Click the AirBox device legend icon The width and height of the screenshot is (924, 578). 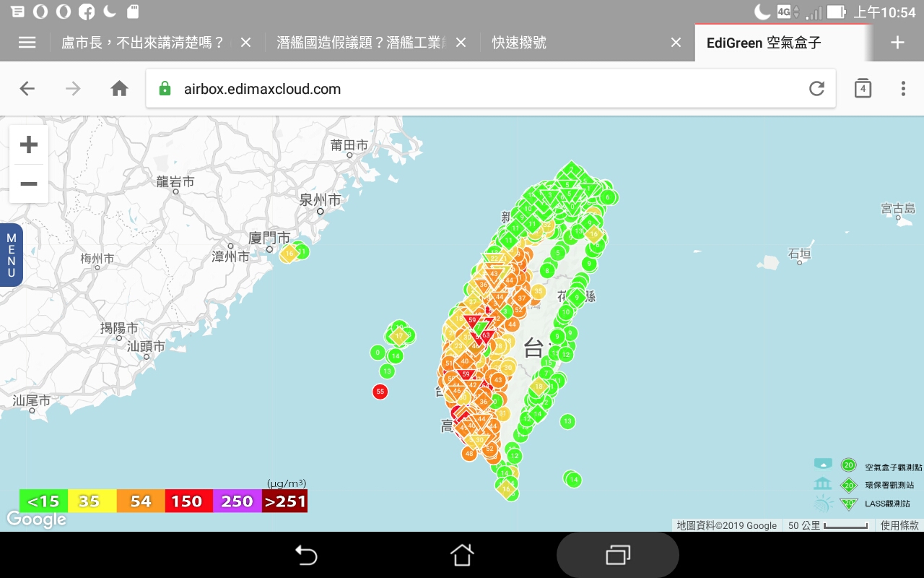(823, 463)
